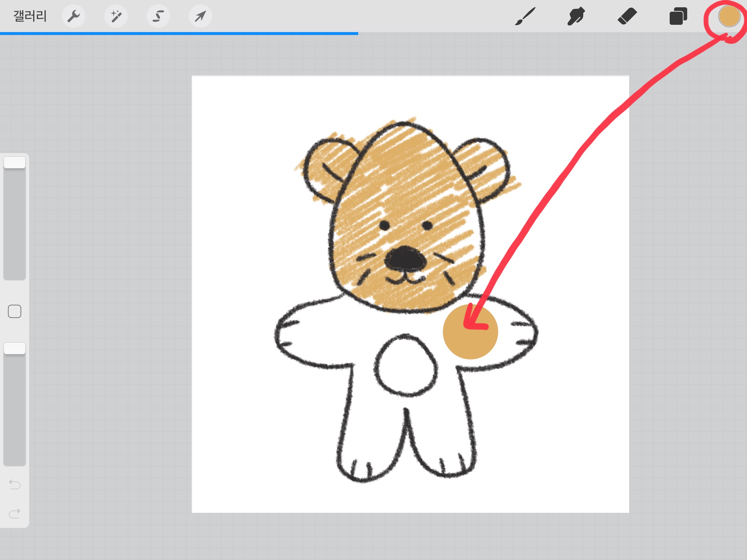747x560 pixels.
Task: Open the Actions wrench menu
Action: 74,16
